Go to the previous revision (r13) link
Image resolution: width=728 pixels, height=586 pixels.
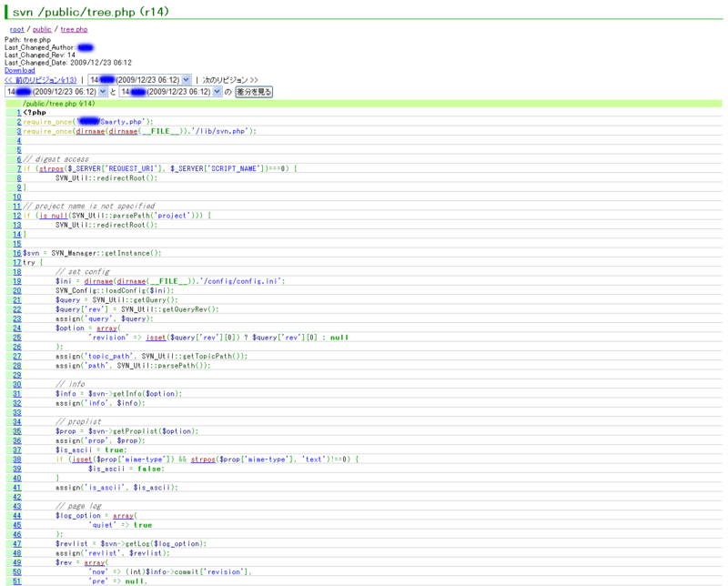click(40, 80)
